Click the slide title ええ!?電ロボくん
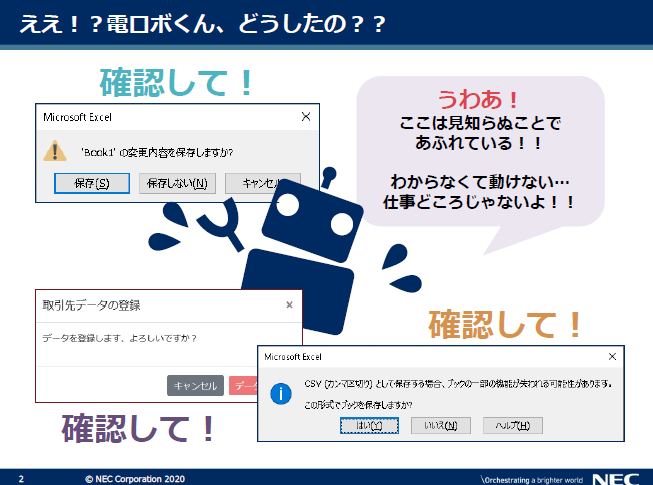This screenshot has height=485, width=653. (202, 23)
